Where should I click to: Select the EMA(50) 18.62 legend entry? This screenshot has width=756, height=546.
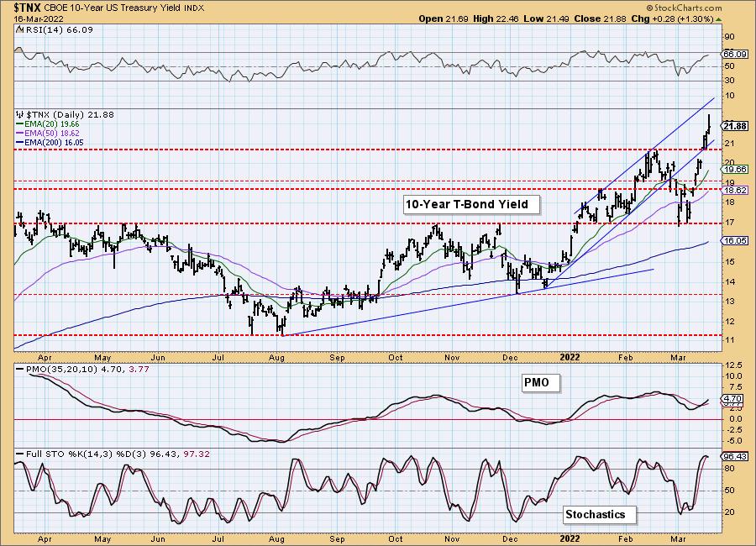pyautogui.click(x=48, y=133)
